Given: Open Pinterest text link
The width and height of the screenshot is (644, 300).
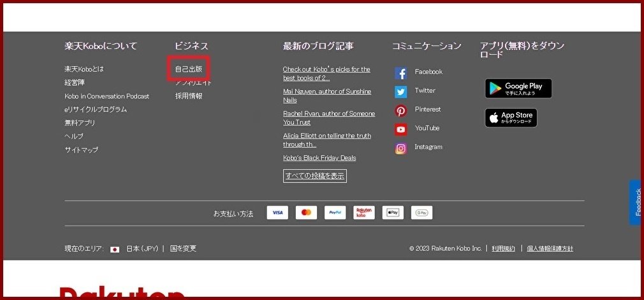Looking at the screenshot, I should [428, 109].
